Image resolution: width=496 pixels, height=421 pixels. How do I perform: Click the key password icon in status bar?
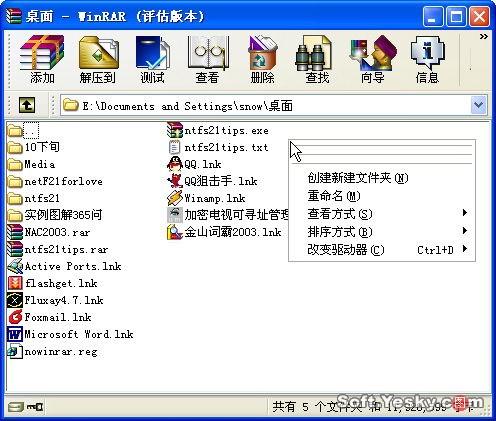[x=35, y=406]
